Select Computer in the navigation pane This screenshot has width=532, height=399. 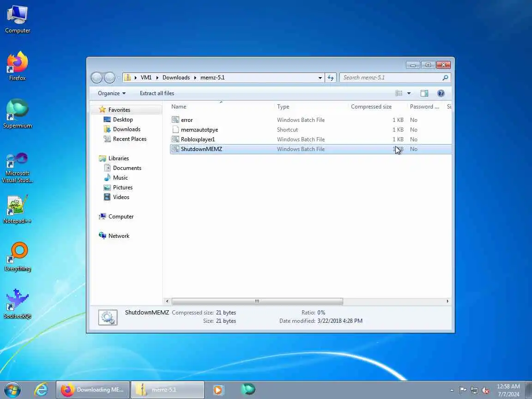pos(121,217)
